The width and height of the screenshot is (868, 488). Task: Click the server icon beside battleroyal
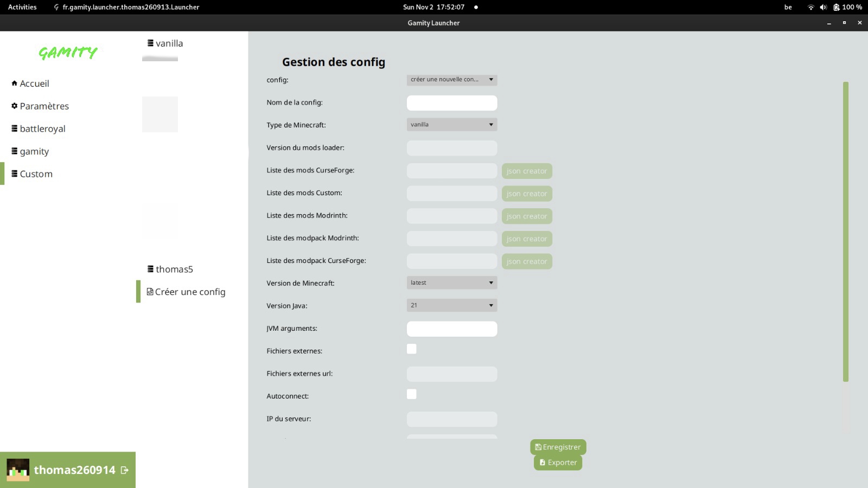[x=14, y=129]
